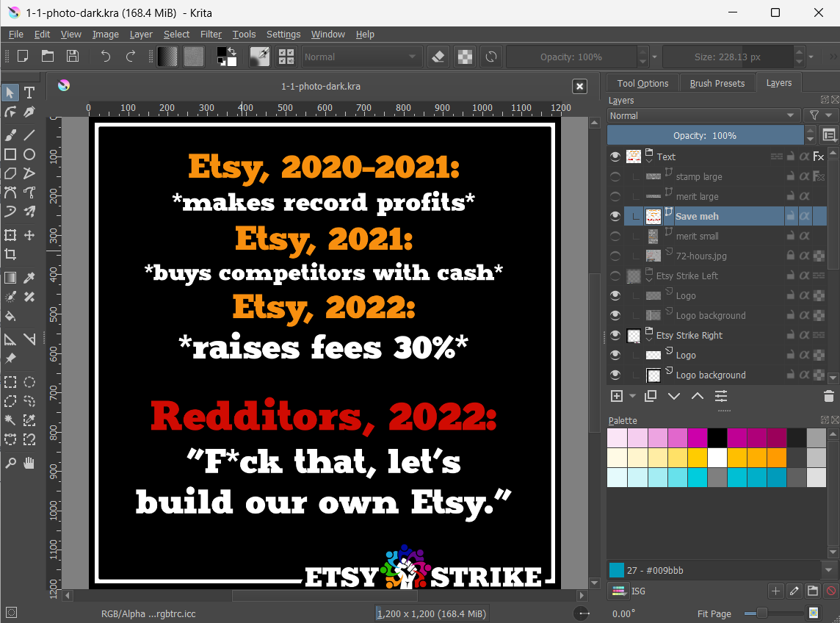840x623 pixels.
Task: Close the 1-1-photo-dark.kra document tab
Action: tap(579, 86)
